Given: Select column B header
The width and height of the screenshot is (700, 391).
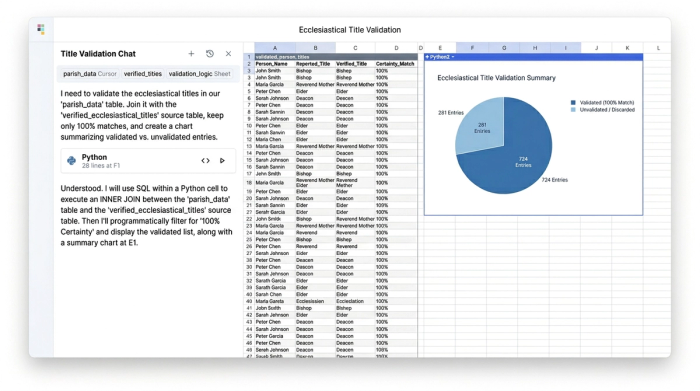Looking at the screenshot, I should [315, 48].
